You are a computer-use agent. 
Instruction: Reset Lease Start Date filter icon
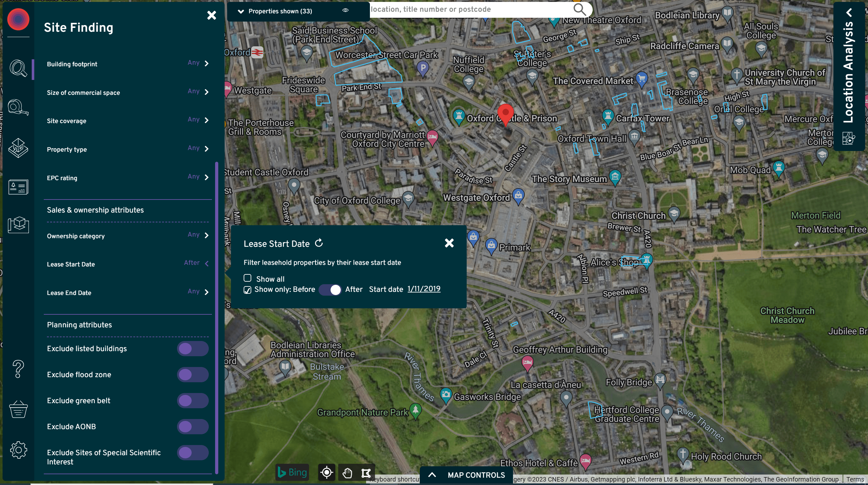click(x=319, y=243)
